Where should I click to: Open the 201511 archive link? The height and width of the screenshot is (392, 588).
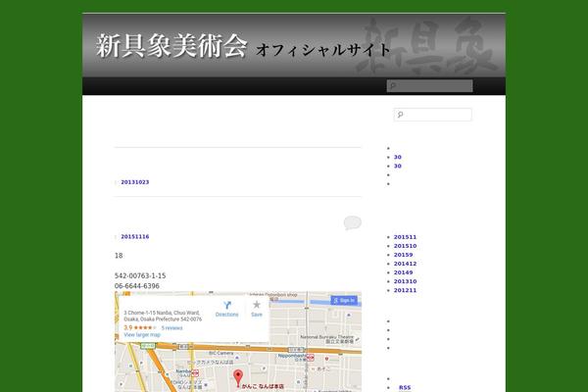405,237
